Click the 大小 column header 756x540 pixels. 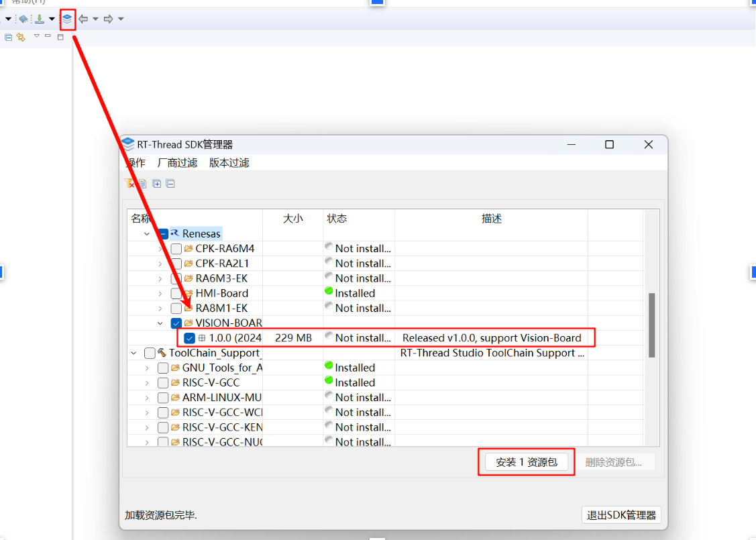[x=292, y=219]
